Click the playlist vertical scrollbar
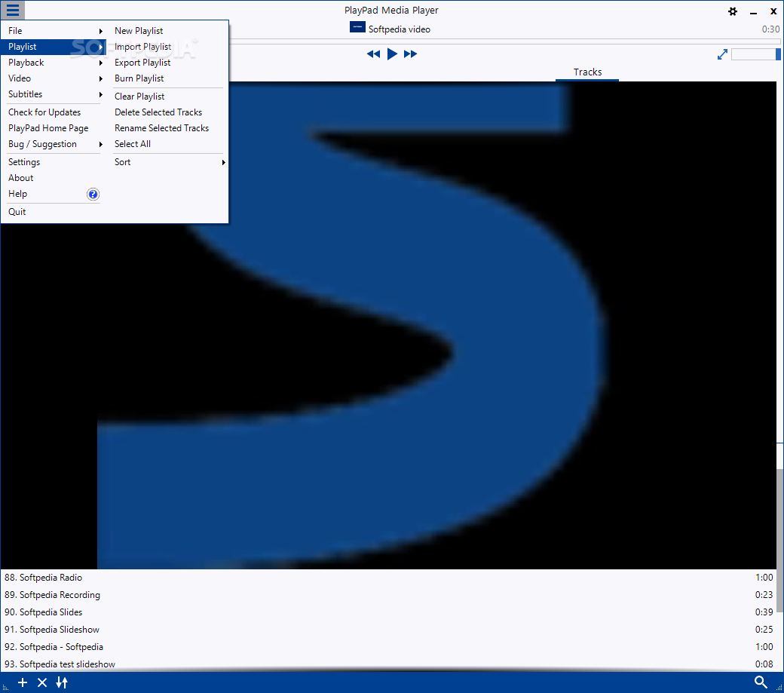Viewport: 784px width, 693px height. [x=779, y=540]
